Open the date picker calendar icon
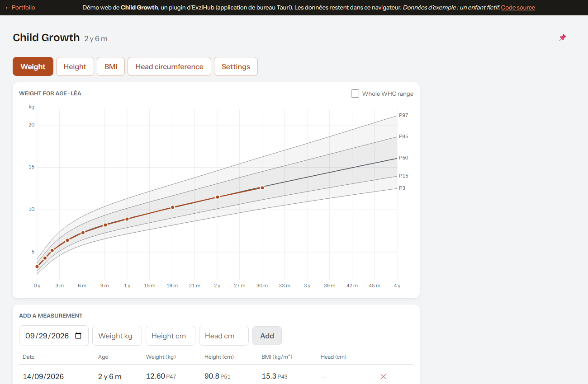The width and height of the screenshot is (588, 384). [x=78, y=336]
